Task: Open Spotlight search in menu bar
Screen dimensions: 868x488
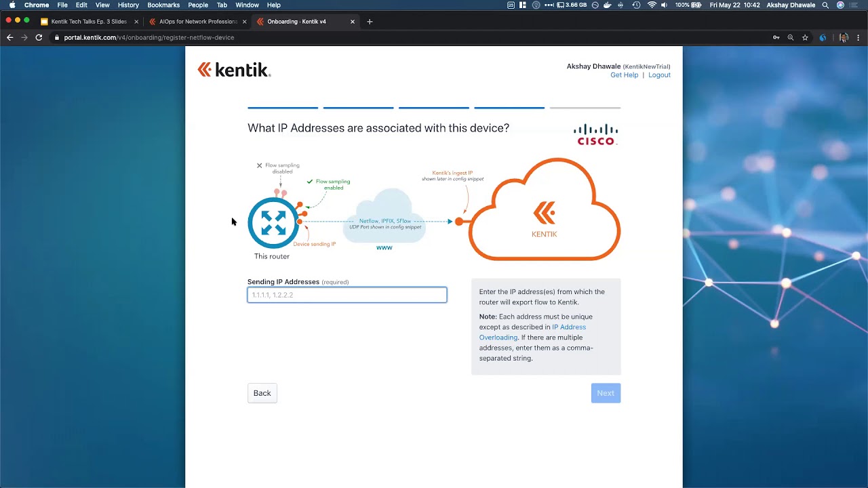Action: (825, 5)
